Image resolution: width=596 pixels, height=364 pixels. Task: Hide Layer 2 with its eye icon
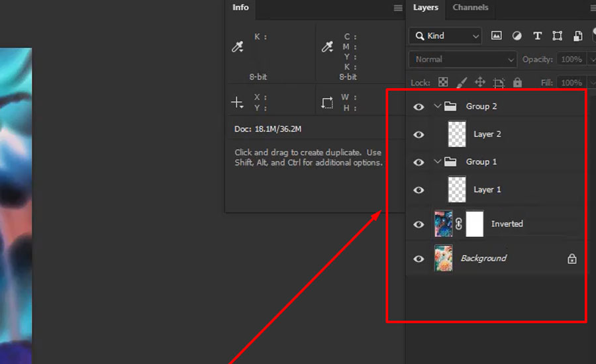[x=419, y=134]
